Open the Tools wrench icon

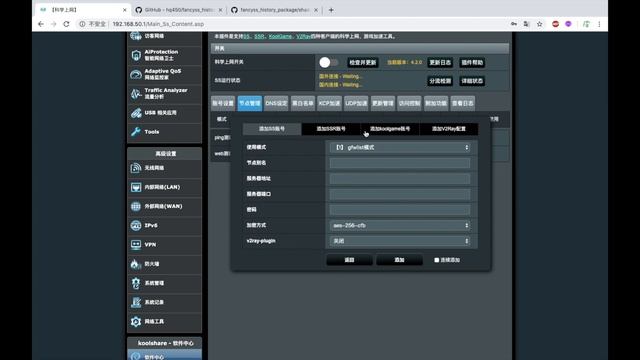point(136,132)
